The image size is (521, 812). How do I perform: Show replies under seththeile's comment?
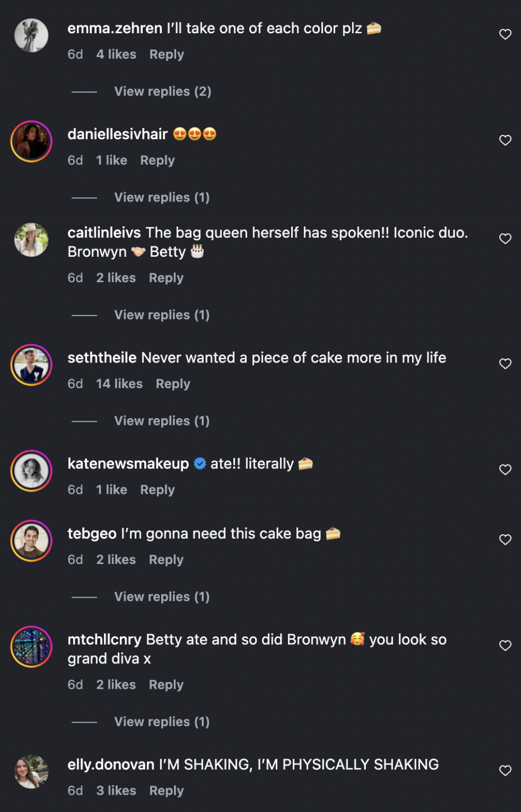pyautogui.click(x=162, y=421)
